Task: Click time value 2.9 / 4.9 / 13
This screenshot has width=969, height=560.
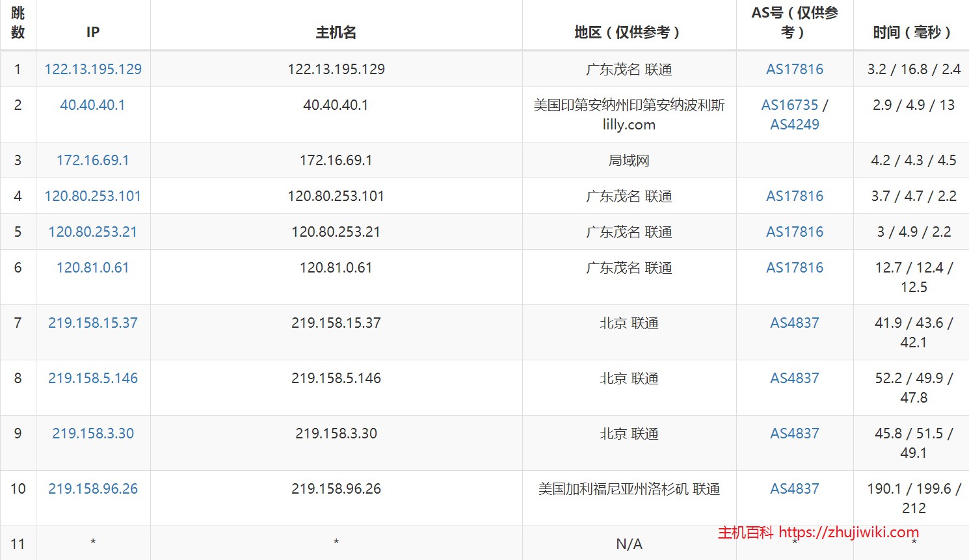Action: point(914,105)
